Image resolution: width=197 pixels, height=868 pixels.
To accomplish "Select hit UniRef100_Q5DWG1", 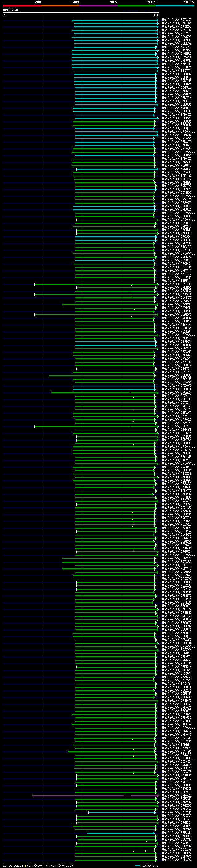I will (177, 104).
